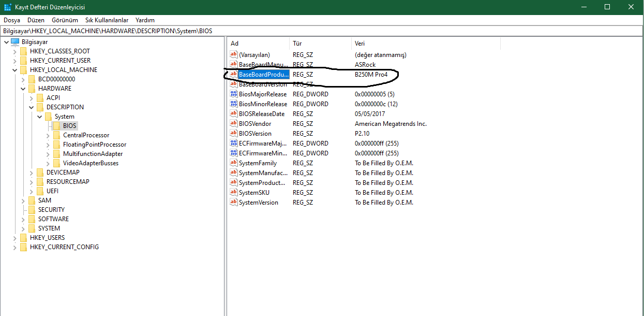Click the BIOSVersion string value icon
Viewport: 644px width, 316px height.
(234, 134)
